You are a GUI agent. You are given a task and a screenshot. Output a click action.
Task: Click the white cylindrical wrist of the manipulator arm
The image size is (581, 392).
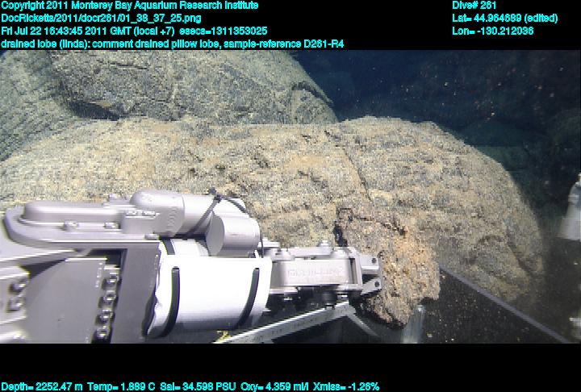coord(211,293)
